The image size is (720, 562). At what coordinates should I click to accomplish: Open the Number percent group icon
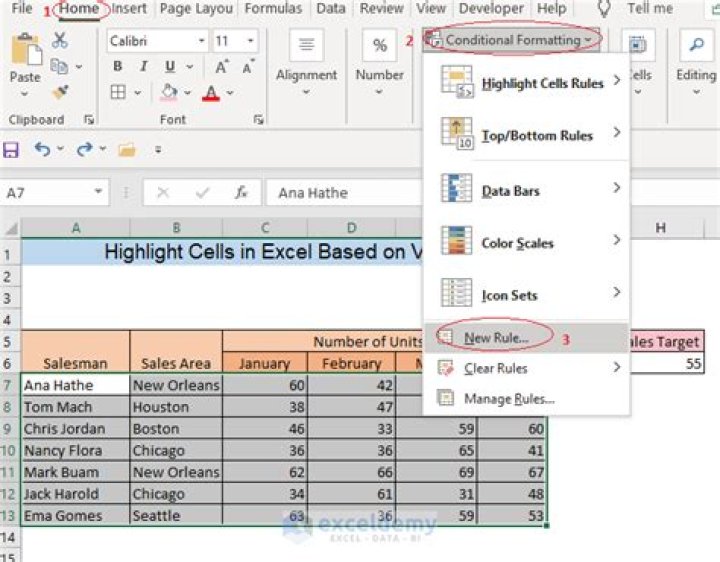point(379,45)
